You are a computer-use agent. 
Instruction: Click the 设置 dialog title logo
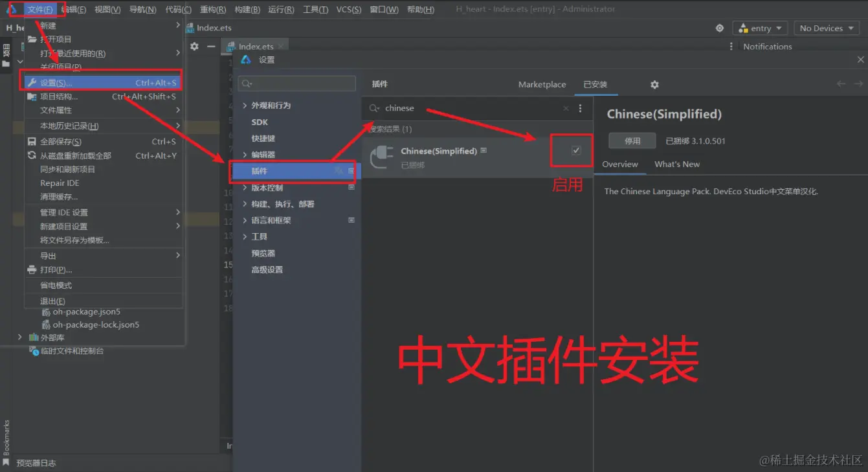click(246, 60)
